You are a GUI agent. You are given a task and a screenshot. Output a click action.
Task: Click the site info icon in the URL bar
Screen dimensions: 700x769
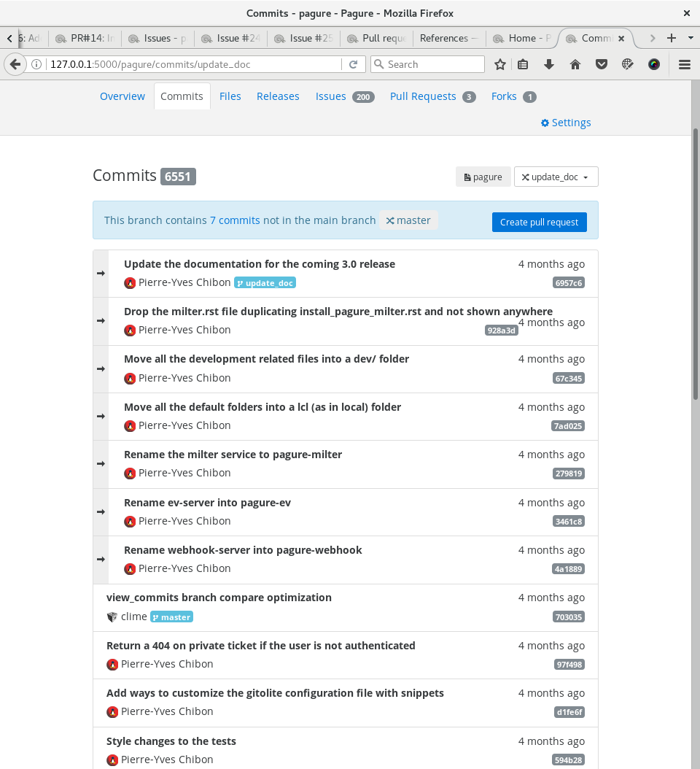coord(36,64)
